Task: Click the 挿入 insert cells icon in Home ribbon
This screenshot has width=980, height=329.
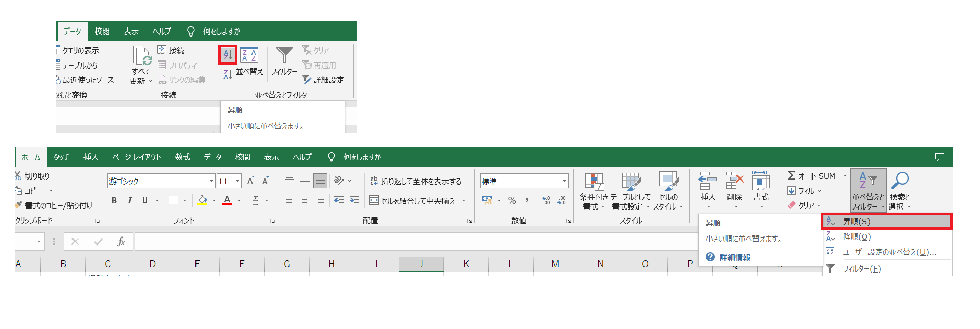Action: [x=708, y=181]
